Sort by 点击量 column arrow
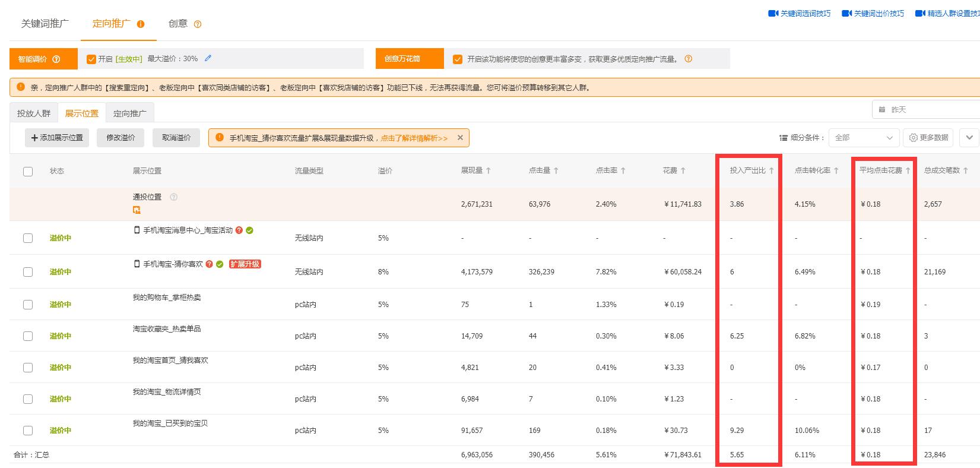Viewport: 980px width, 468px height. pyautogui.click(x=556, y=170)
